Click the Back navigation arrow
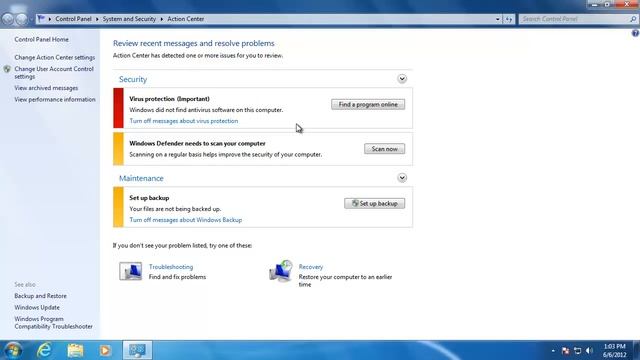 (x=8, y=19)
